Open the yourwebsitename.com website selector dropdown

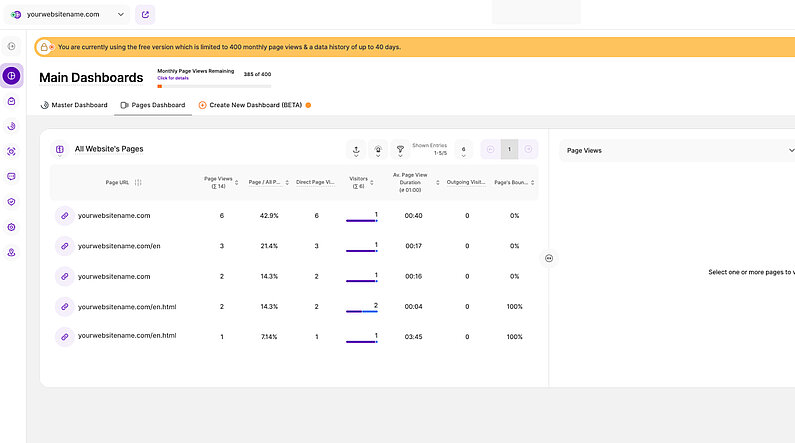pyautogui.click(x=68, y=14)
